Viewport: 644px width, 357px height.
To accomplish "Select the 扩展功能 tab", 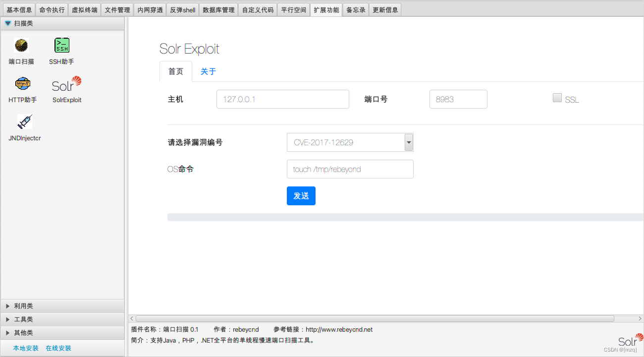I will pyautogui.click(x=326, y=10).
